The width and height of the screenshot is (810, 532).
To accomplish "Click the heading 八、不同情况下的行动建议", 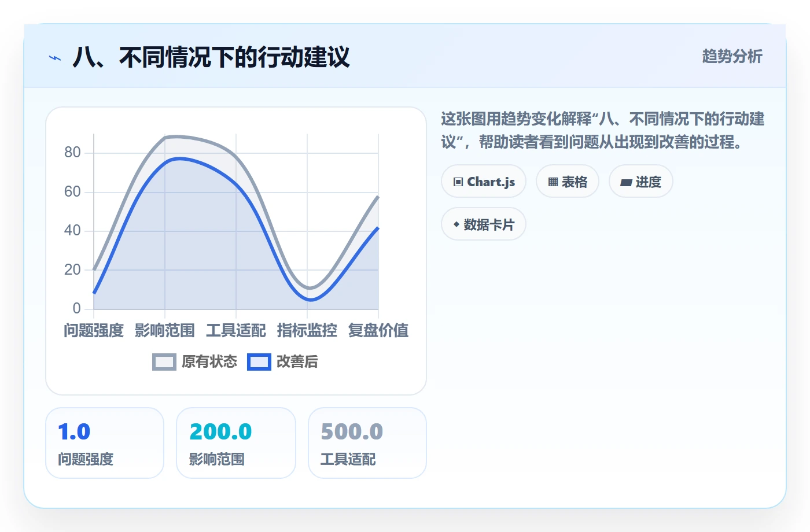I will pyautogui.click(x=211, y=57).
